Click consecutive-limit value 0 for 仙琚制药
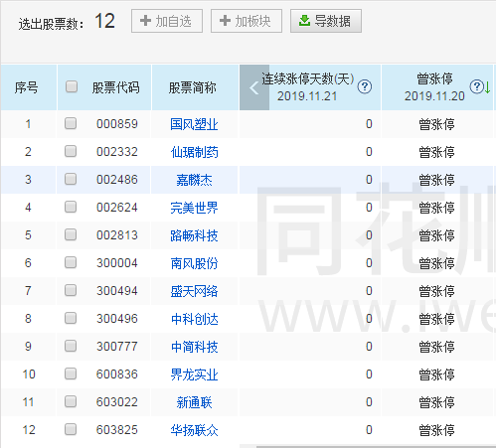Viewport: 496px width, 448px height. click(369, 152)
